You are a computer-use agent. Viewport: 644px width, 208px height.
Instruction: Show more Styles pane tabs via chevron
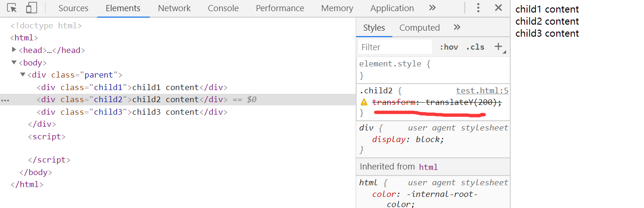click(x=456, y=27)
